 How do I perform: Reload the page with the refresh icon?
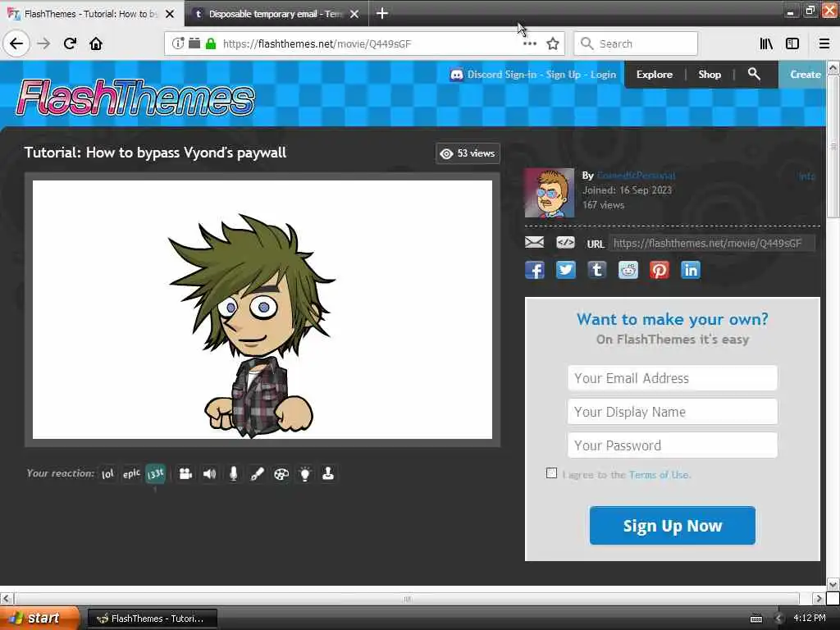pos(70,43)
